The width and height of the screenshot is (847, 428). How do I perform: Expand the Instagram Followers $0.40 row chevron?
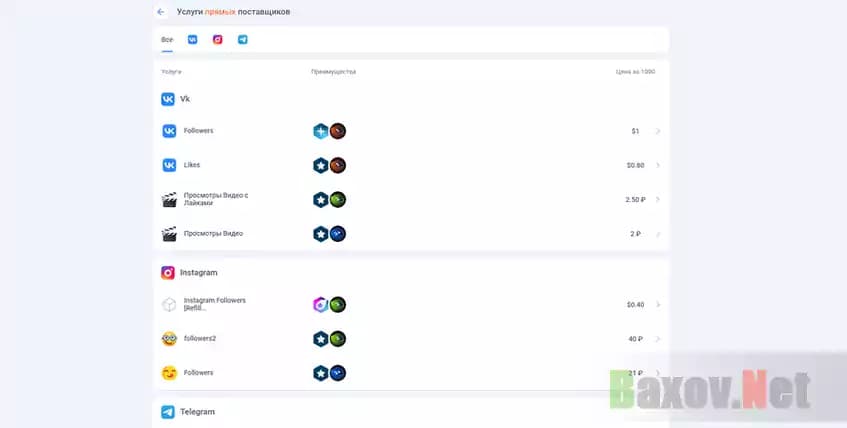coord(657,304)
